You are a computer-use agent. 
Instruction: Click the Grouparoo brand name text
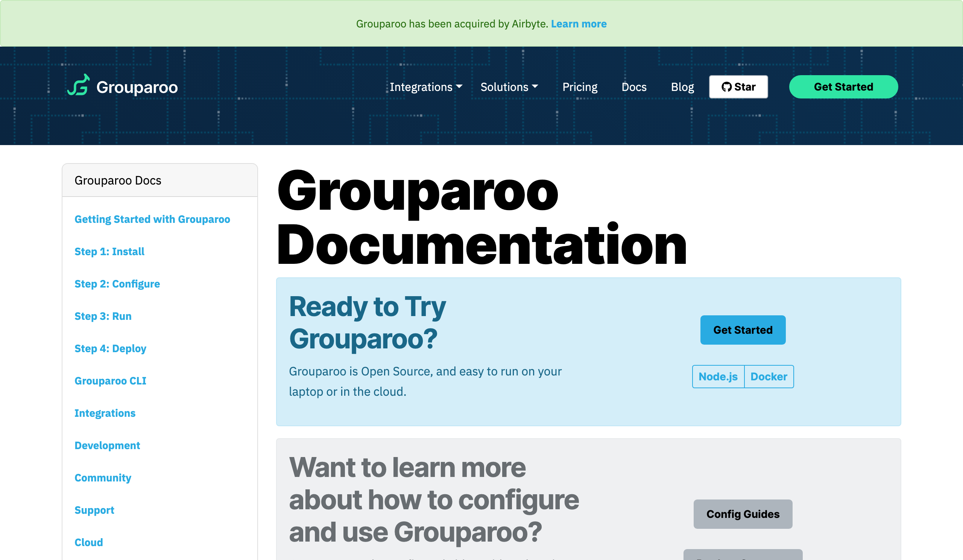pyautogui.click(x=137, y=88)
